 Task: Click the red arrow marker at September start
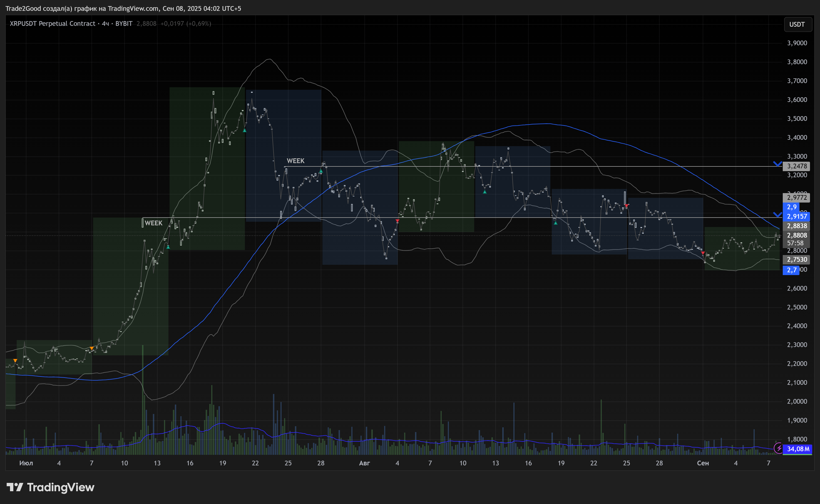703,253
